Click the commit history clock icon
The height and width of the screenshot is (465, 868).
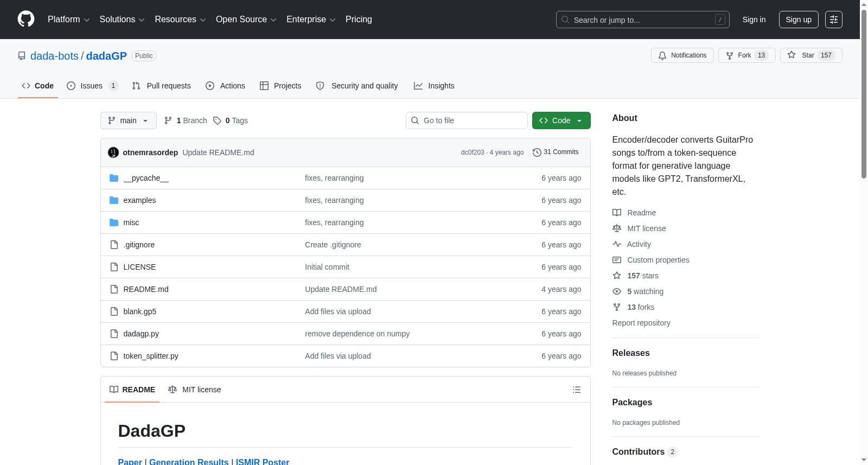537,152
